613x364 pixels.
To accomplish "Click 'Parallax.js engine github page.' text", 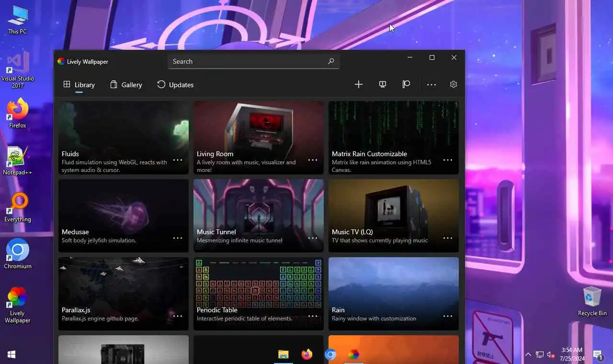I will [x=100, y=318].
